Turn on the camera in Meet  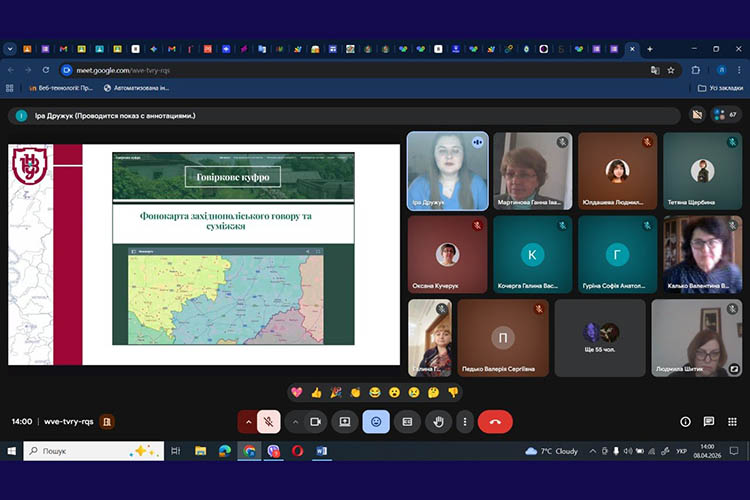[x=315, y=422]
